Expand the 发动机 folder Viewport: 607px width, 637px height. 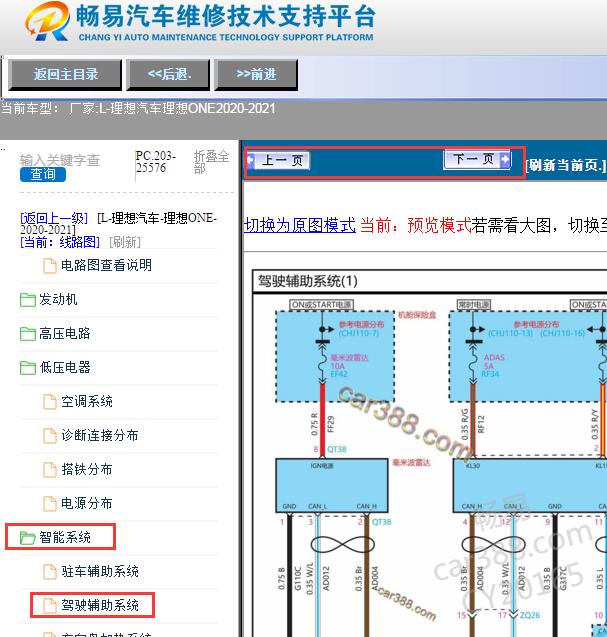(x=58, y=299)
